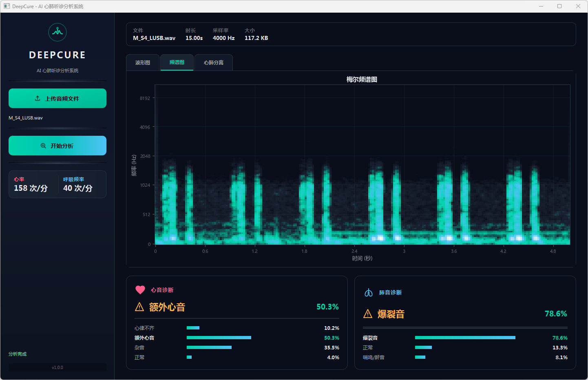
Task: Open the 心肺分离 tab
Action: pyautogui.click(x=214, y=62)
